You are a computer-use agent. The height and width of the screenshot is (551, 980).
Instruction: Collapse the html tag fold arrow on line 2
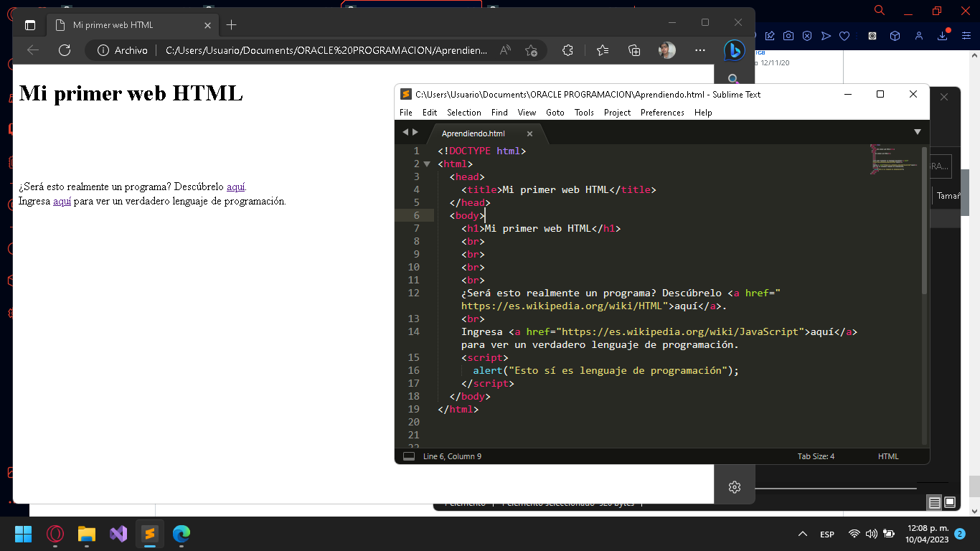[427, 164]
